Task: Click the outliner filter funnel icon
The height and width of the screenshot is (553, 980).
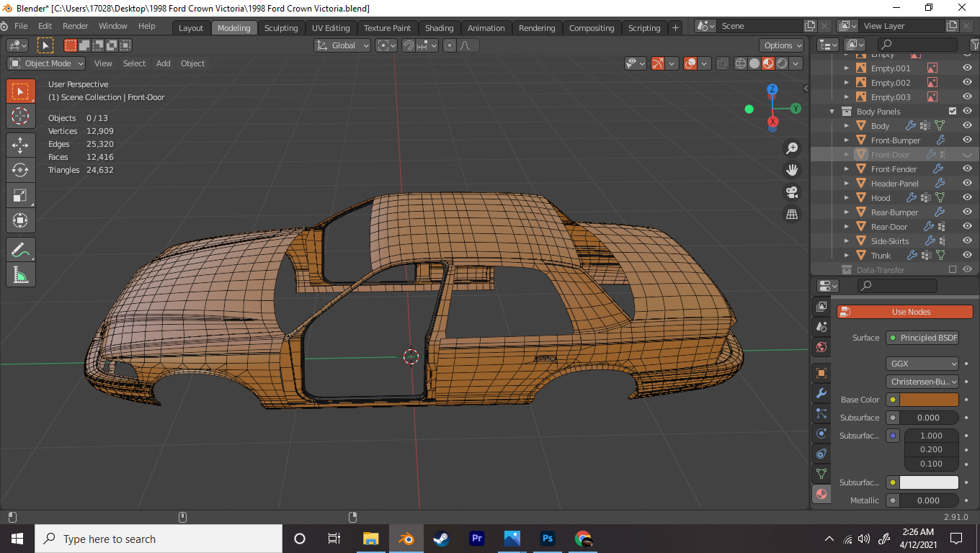Action: click(975, 45)
